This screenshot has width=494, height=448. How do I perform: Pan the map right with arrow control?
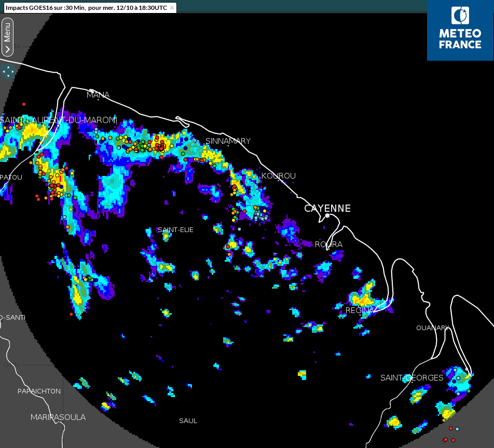tap(13, 71)
